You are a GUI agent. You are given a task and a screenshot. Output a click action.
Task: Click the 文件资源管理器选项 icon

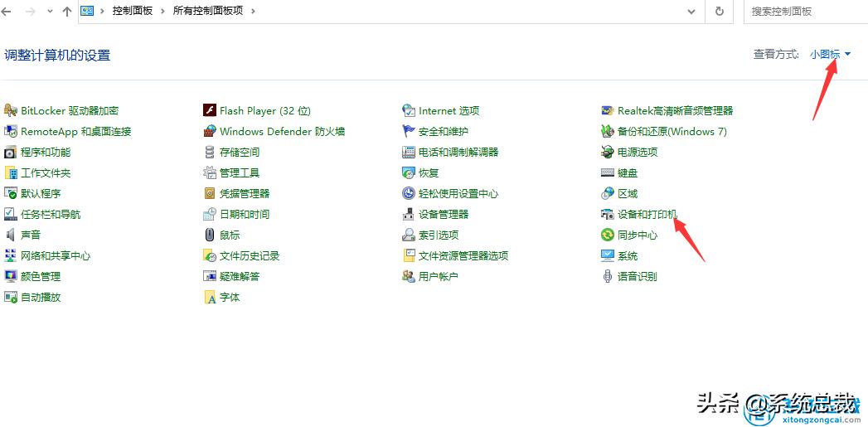409,256
